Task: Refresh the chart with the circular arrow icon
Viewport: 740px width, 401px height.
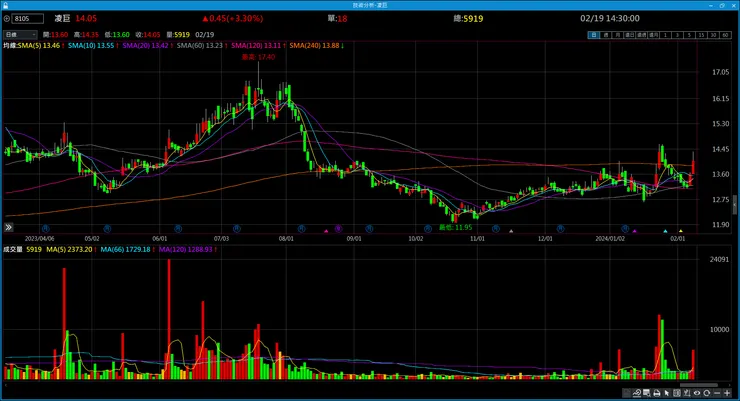Action: click(706, 393)
